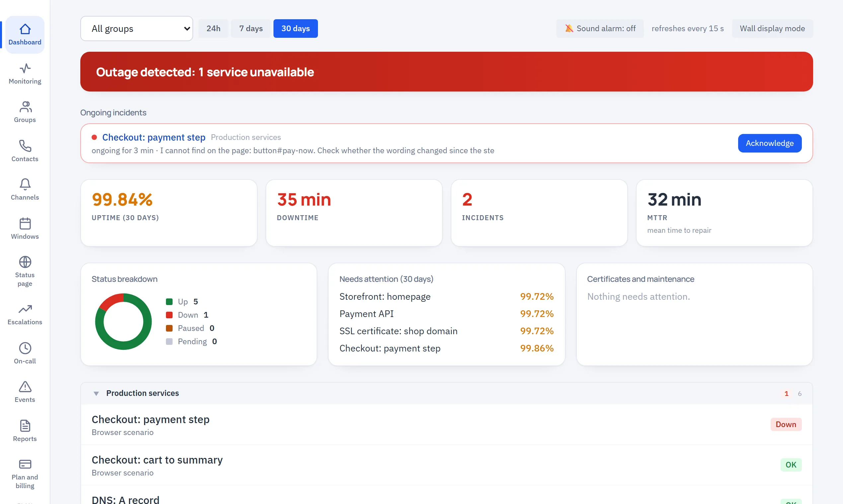The width and height of the screenshot is (843, 504).
Task: Open the Dashboard home icon
Action: point(25,29)
